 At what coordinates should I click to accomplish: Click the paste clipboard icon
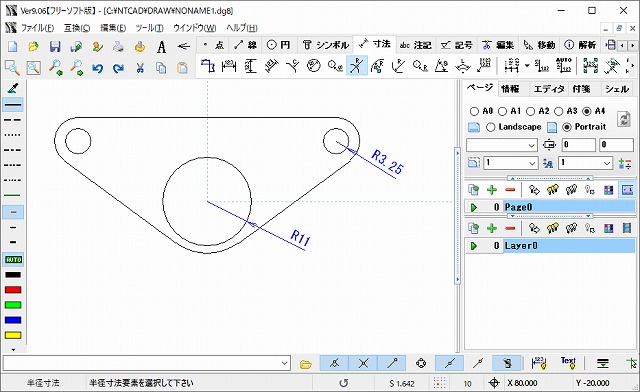[182, 68]
